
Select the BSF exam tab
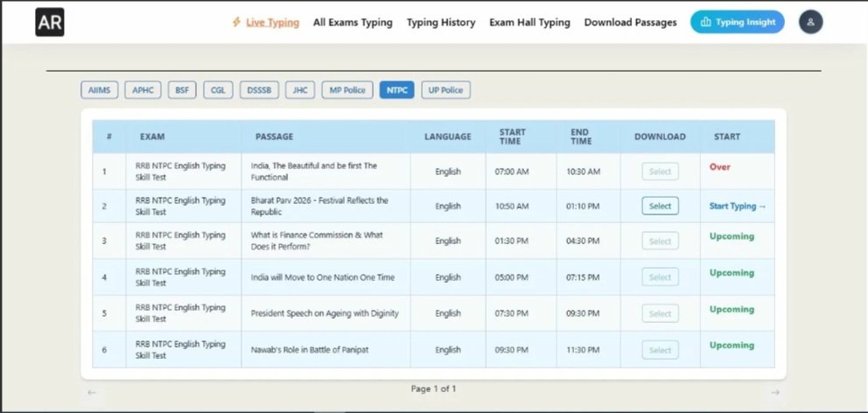click(182, 90)
